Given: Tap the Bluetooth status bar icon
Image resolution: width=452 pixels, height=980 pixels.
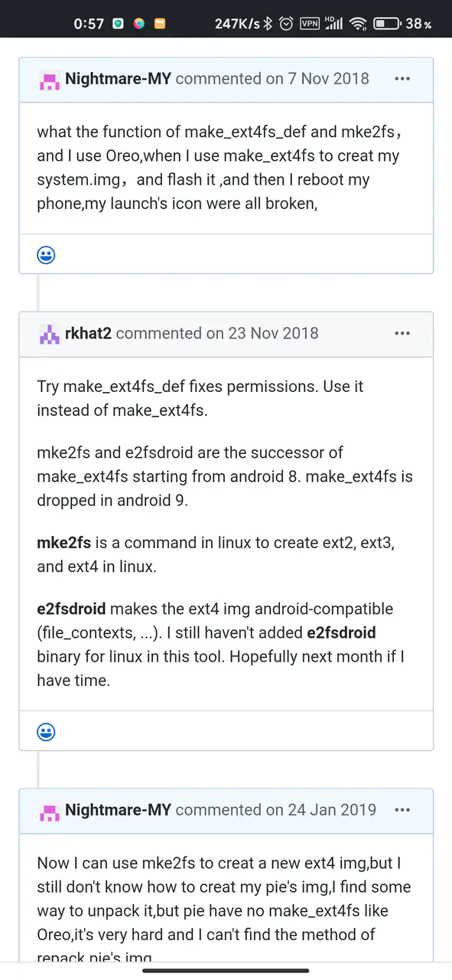Looking at the screenshot, I should (269, 23).
